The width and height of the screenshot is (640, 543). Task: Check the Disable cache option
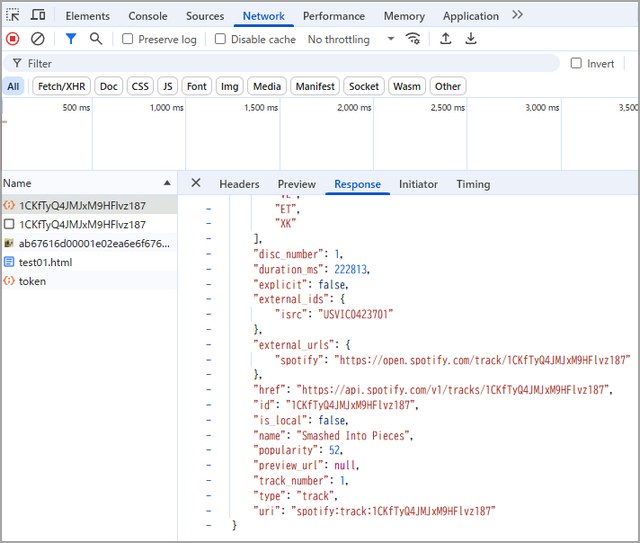coord(220,39)
